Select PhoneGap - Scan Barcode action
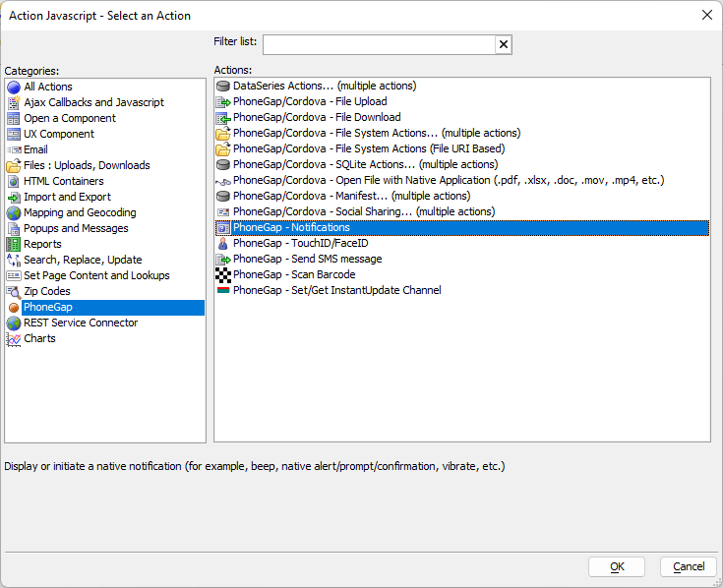The width and height of the screenshot is (723, 588). pyautogui.click(x=294, y=274)
